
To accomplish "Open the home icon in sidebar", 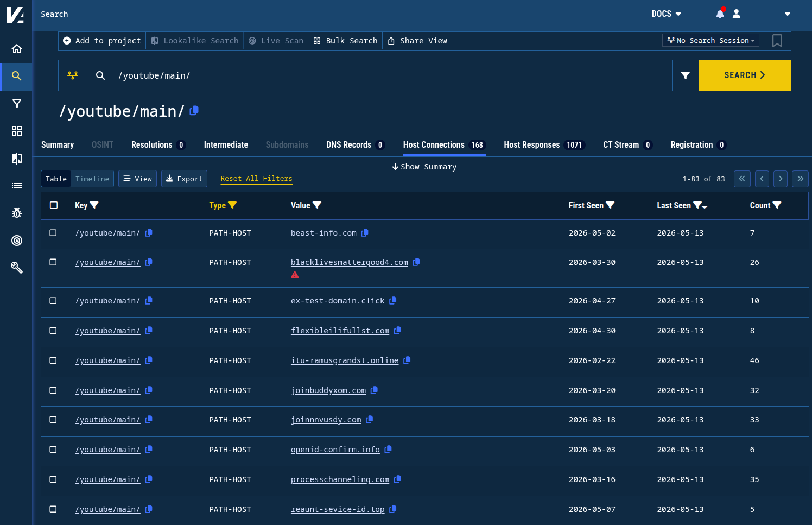I will click(x=17, y=49).
